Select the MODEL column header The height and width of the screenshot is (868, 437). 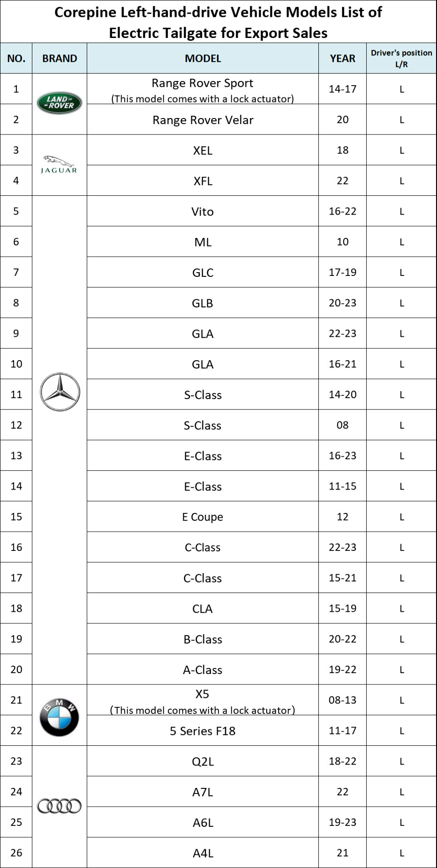point(203,59)
